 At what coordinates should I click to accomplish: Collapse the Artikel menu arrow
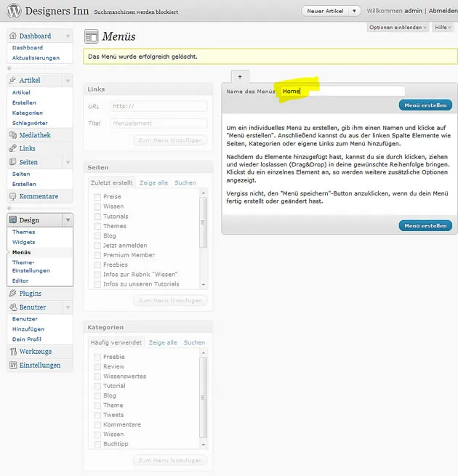68,81
